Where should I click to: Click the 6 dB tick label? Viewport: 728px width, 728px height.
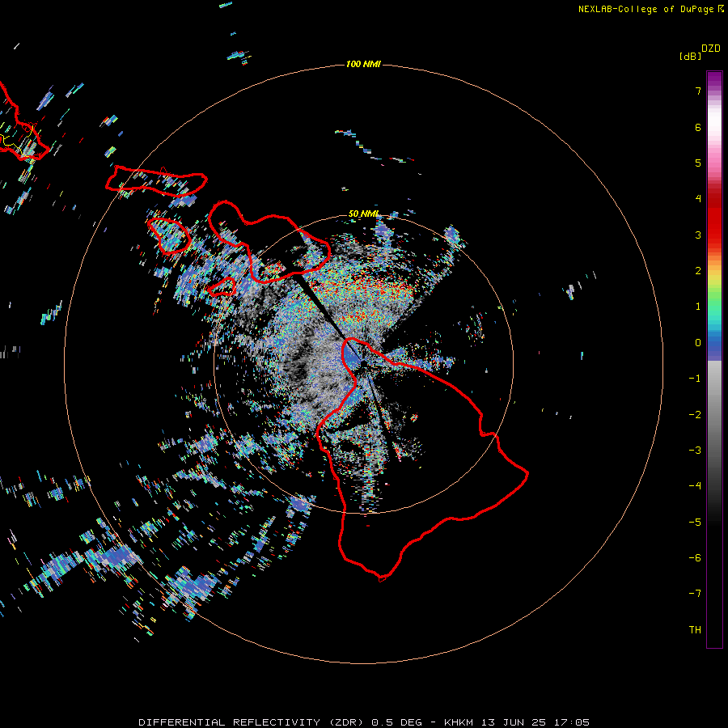(698, 127)
